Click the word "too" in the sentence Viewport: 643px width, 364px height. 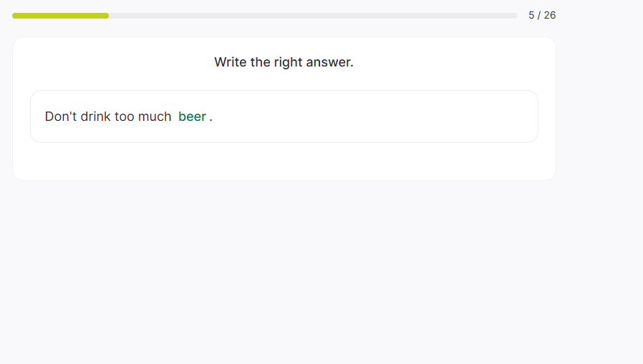click(125, 117)
